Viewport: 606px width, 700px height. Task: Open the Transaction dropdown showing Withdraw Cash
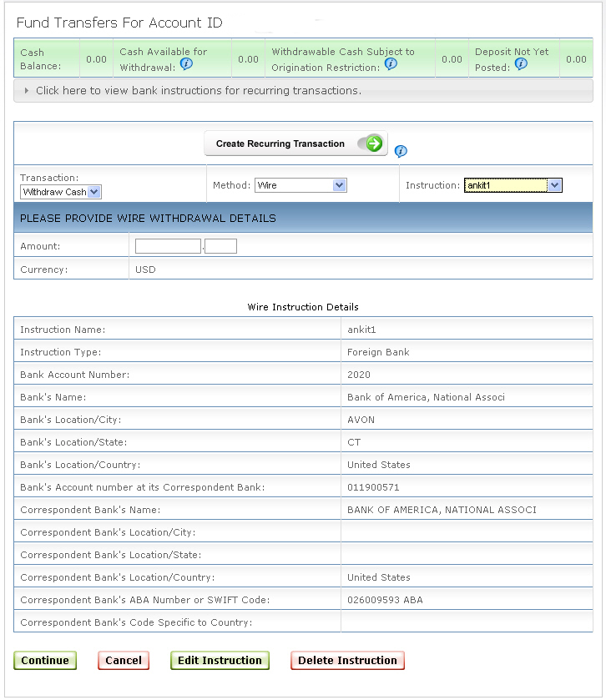point(61,192)
